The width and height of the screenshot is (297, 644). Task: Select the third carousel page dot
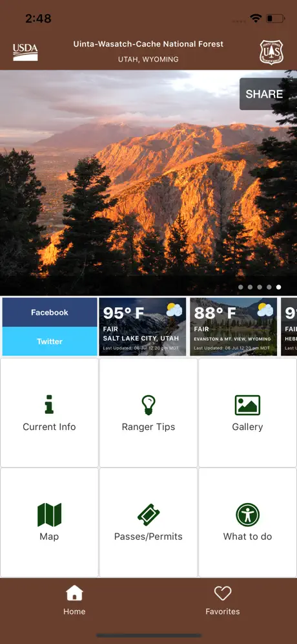pyautogui.click(x=260, y=287)
